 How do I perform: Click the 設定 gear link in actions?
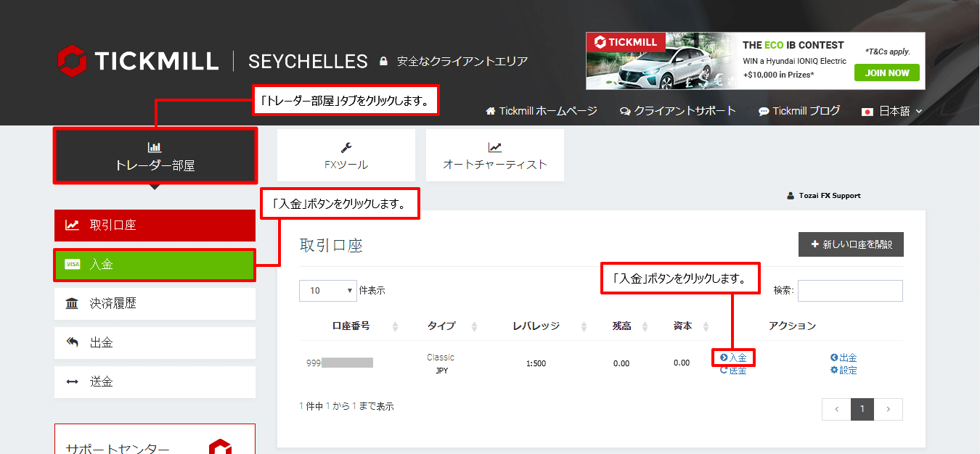click(844, 371)
